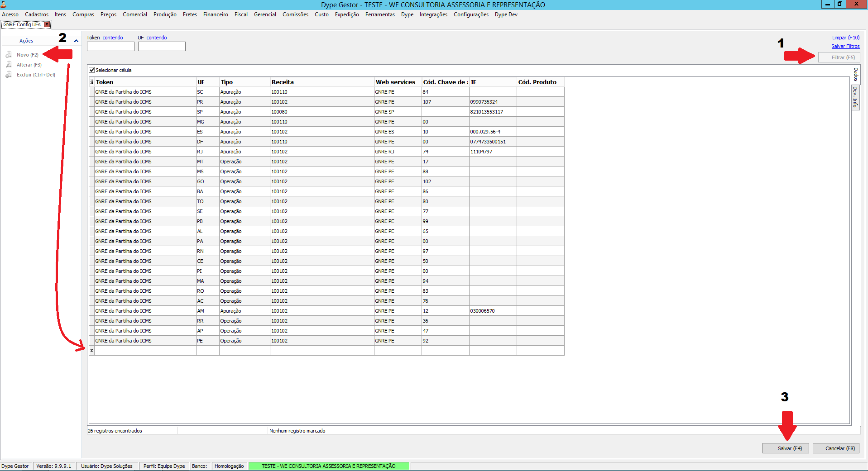
Task: Click the Excluir (Ctrl+Del) action
Action: (x=36, y=75)
